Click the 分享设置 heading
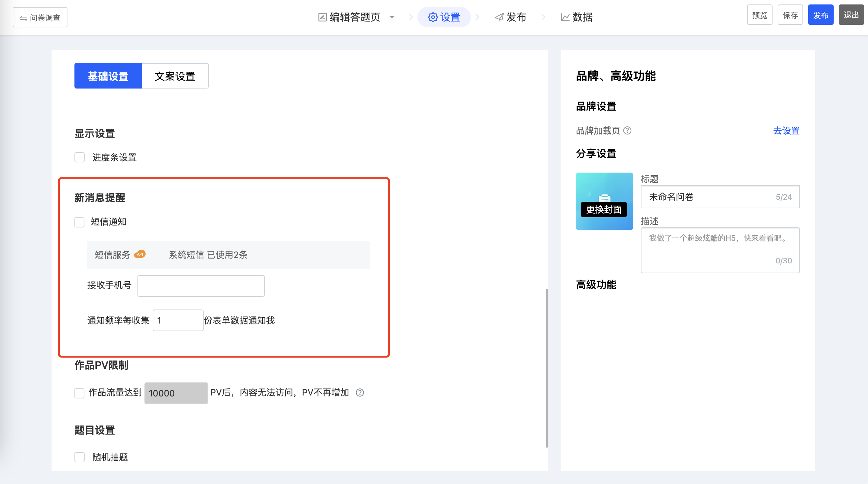Screen dimensions: 868x484 coord(596,153)
